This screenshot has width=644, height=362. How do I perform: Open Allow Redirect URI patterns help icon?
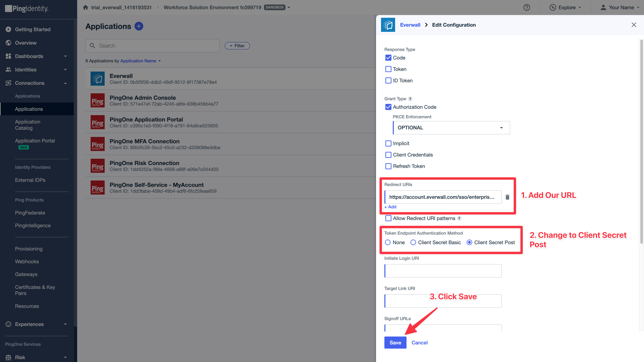pyautogui.click(x=459, y=218)
